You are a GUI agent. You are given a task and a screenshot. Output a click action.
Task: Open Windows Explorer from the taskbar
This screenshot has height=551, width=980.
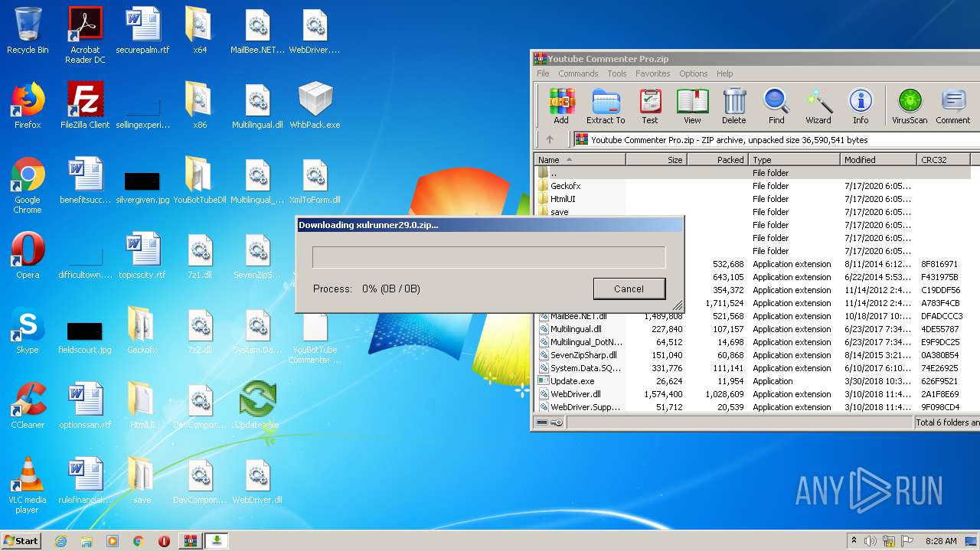(x=87, y=541)
